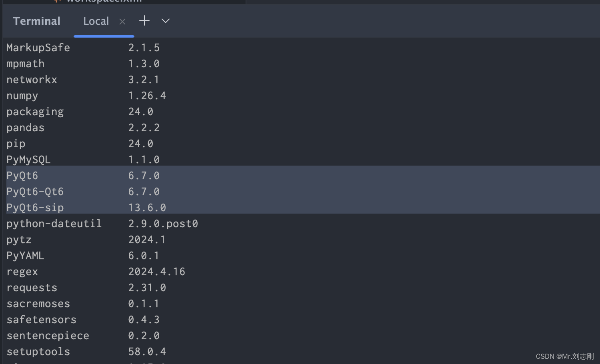600x364 pixels.
Task: Click the pandas package name
Action: point(25,128)
